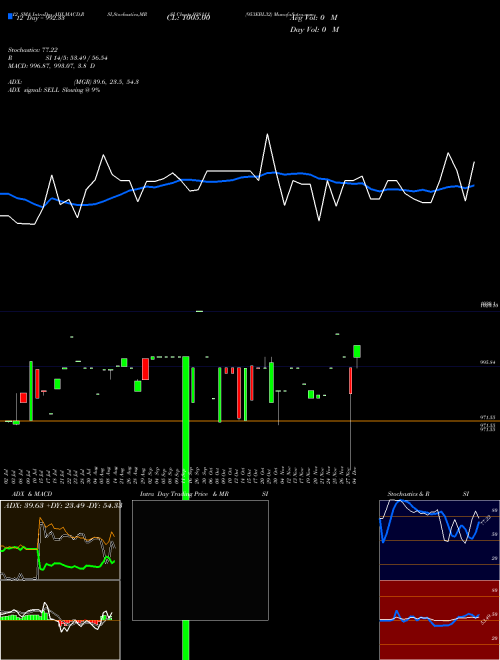Click the 'Intra Day Trading Price & MR' title
The image size is (500, 660).
(x=185, y=494)
